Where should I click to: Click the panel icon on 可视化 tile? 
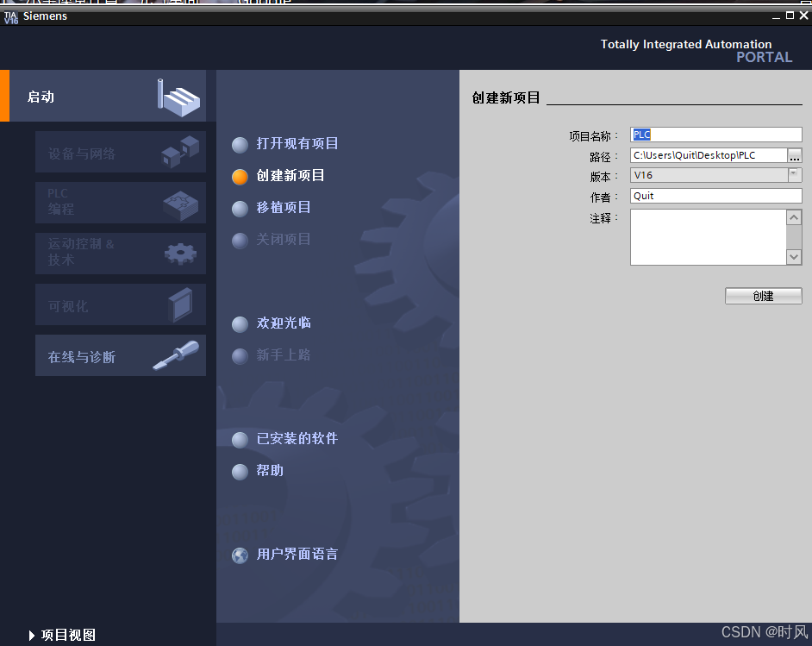click(181, 305)
